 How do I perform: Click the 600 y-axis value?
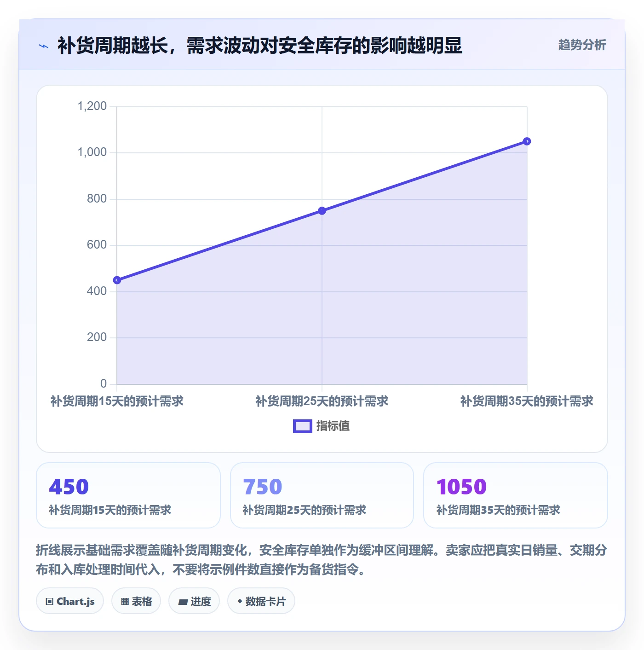tap(97, 245)
